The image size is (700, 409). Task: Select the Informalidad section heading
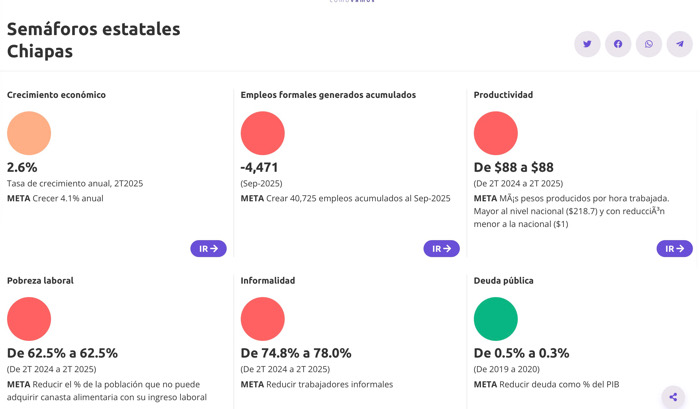click(x=268, y=281)
